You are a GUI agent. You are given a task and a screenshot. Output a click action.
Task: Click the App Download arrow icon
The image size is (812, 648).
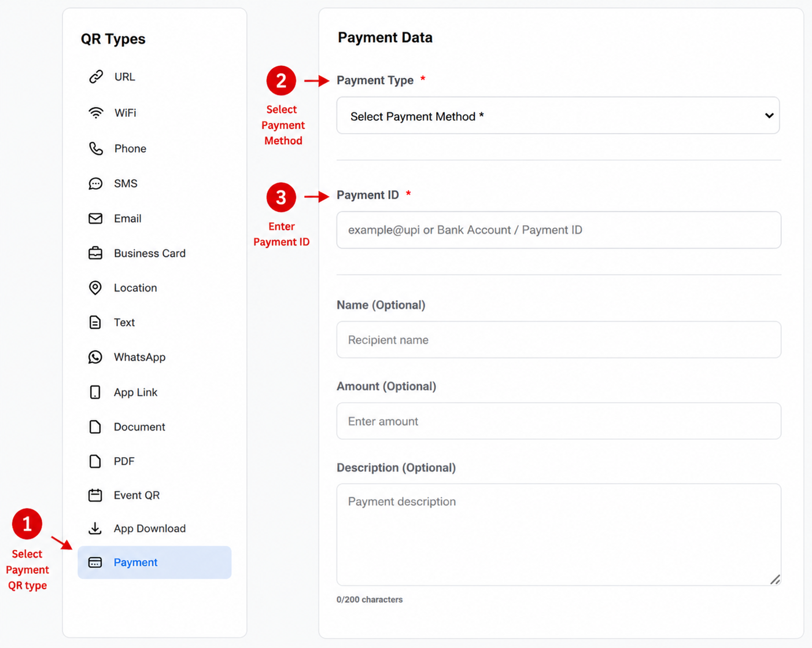[95, 528]
